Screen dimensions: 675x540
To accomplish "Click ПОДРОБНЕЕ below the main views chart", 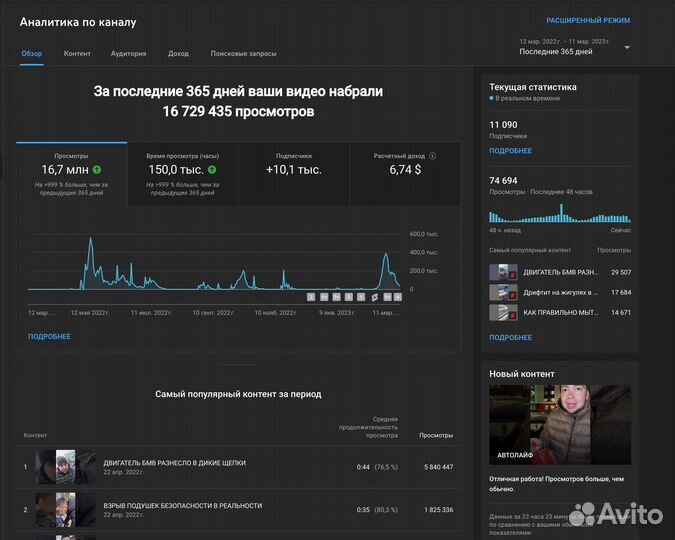I will click(x=50, y=336).
